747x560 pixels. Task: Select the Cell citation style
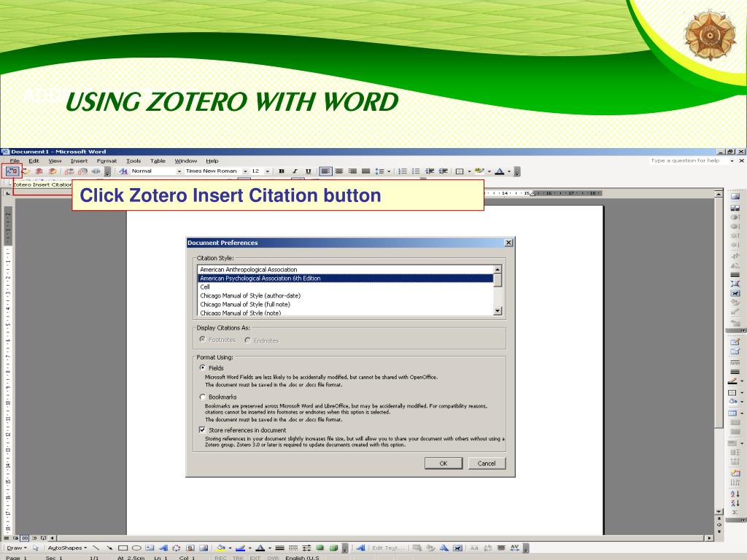tap(345, 287)
